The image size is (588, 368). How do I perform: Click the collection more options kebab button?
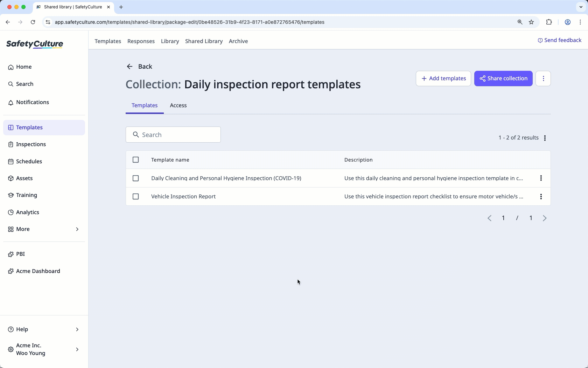pyautogui.click(x=543, y=79)
